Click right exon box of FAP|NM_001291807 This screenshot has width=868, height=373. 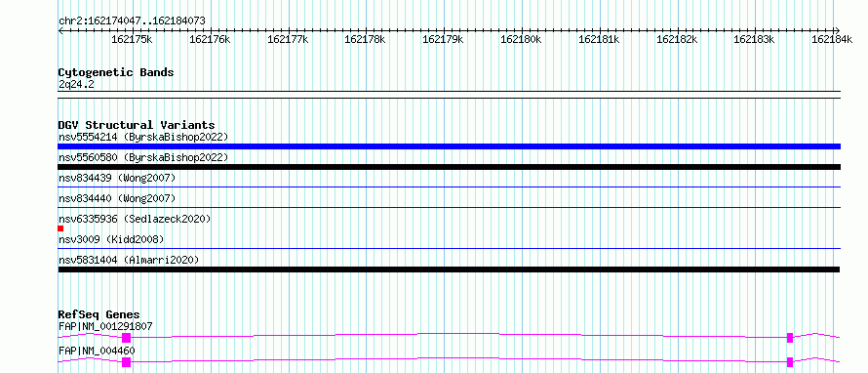(790, 338)
